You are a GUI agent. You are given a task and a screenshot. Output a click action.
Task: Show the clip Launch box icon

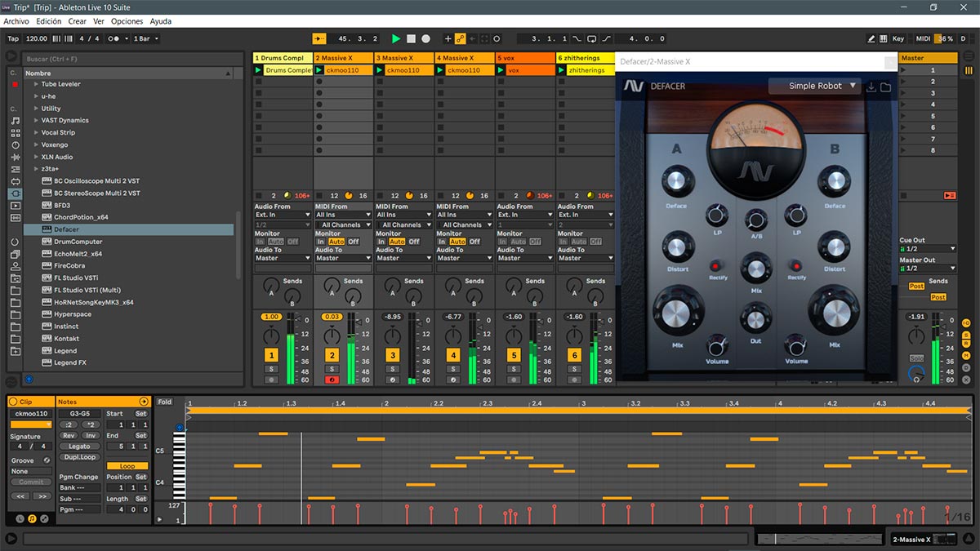(x=20, y=518)
